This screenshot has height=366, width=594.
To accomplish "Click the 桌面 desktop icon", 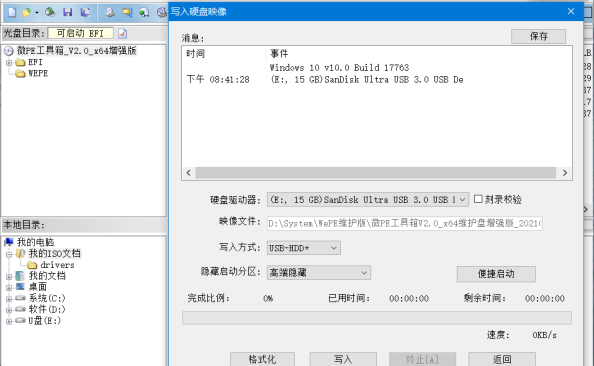I will coord(20,287).
